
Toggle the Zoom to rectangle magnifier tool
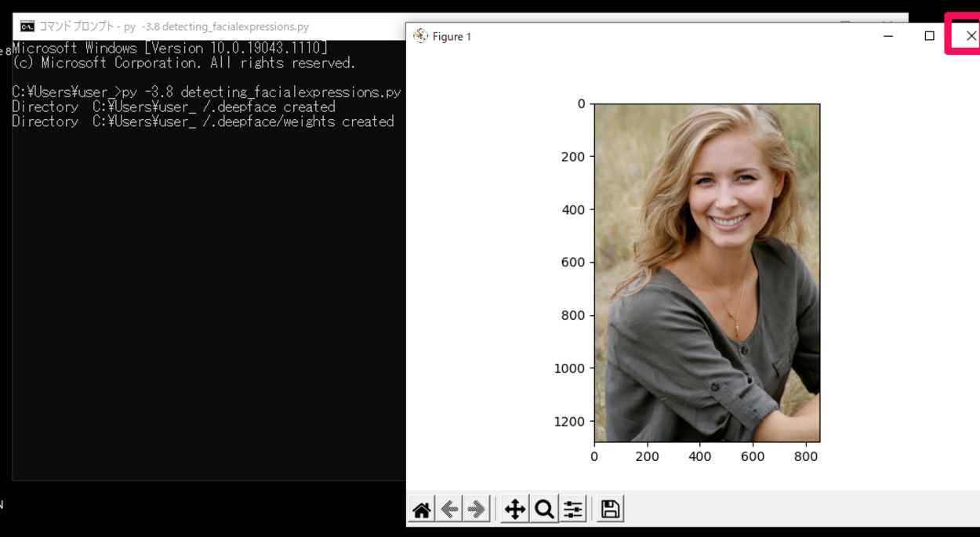pyautogui.click(x=543, y=510)
